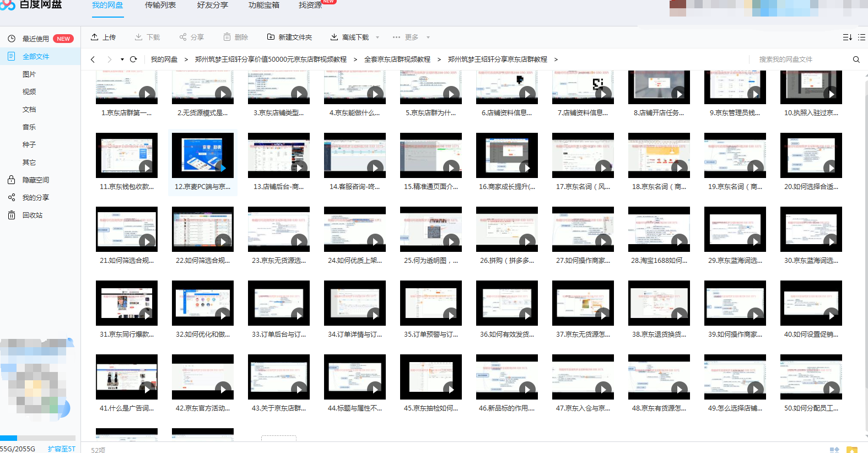Click 分享 share button in toolbar
Image resolution: width=868 pixels, height=453 pixels.
[192, 37]
